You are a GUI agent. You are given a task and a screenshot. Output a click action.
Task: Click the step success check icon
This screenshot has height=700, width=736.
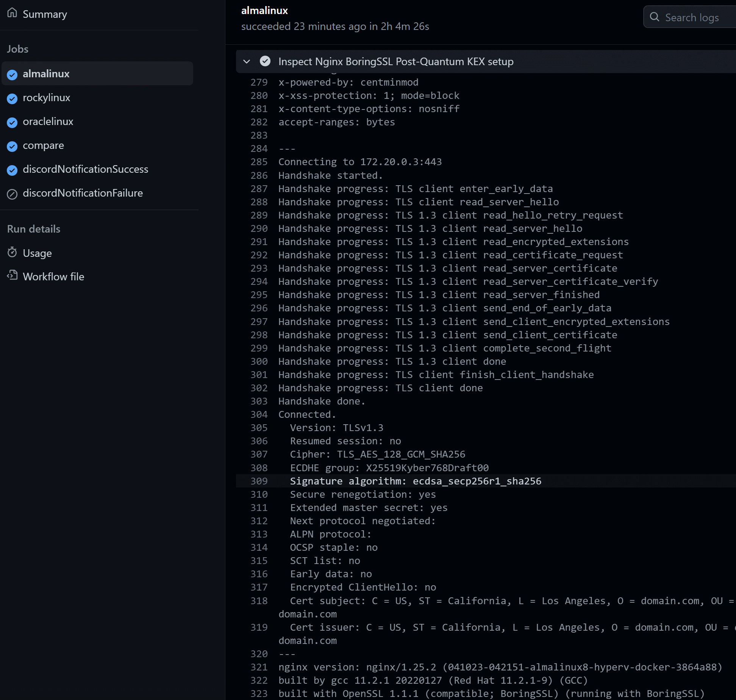[265, 61]
